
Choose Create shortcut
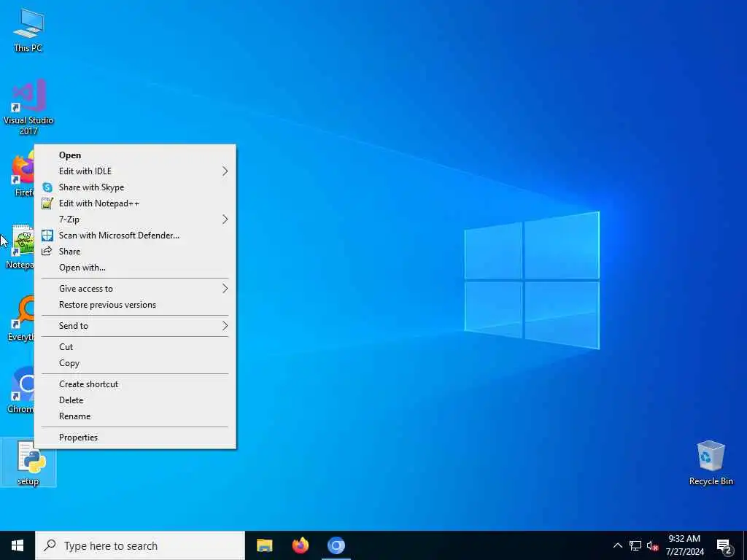tap(135, 384)
